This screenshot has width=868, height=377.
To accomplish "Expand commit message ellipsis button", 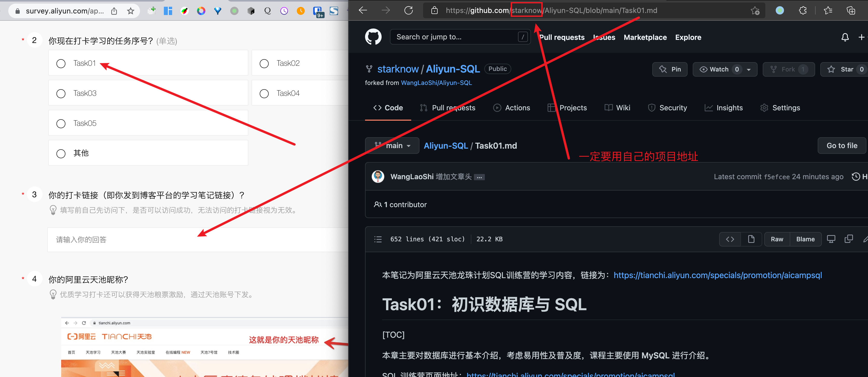I will point(479,177).
